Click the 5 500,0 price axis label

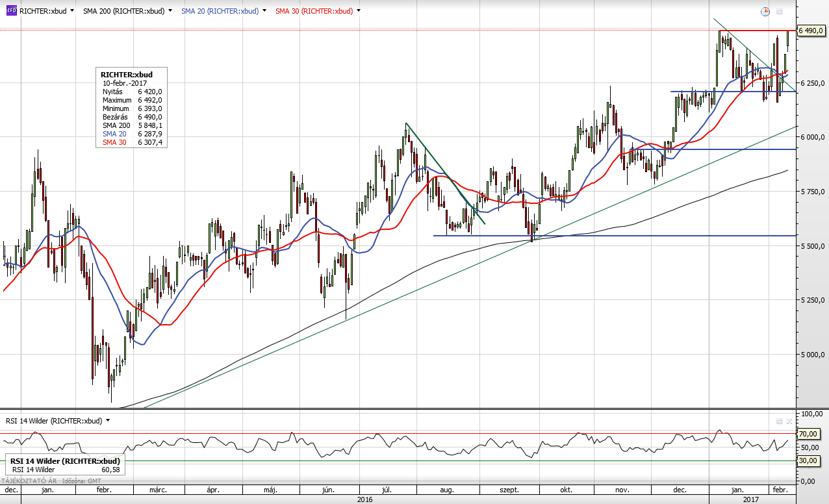(812, 246)
